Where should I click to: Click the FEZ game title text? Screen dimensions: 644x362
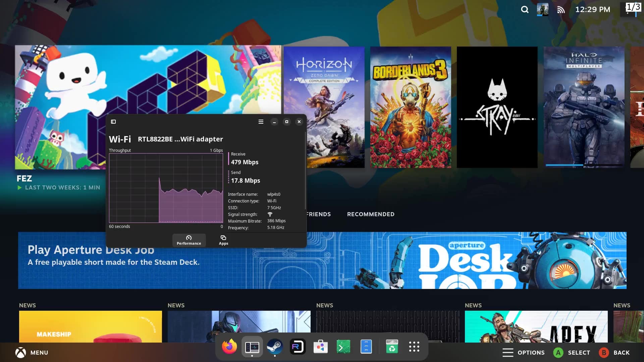pyautogui.click(x=24, y=179)
